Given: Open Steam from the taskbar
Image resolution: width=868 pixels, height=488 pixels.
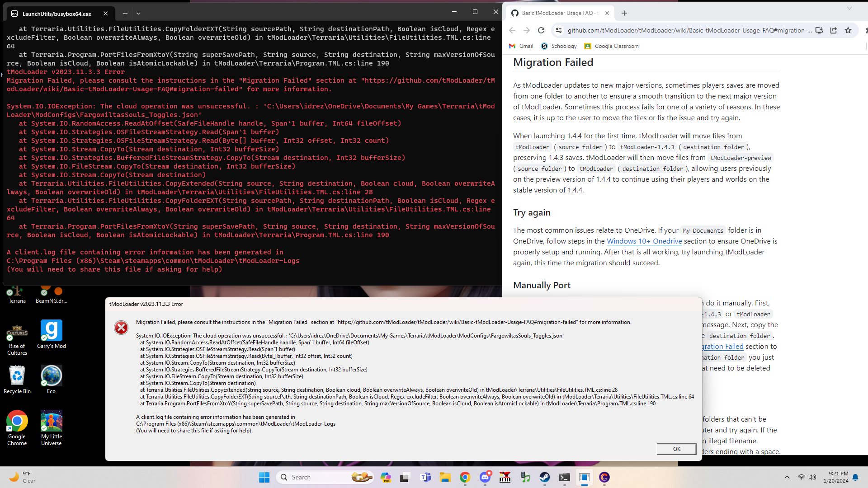Looking at the screenshot, I should pyautogui.click(x=544, y=477).
